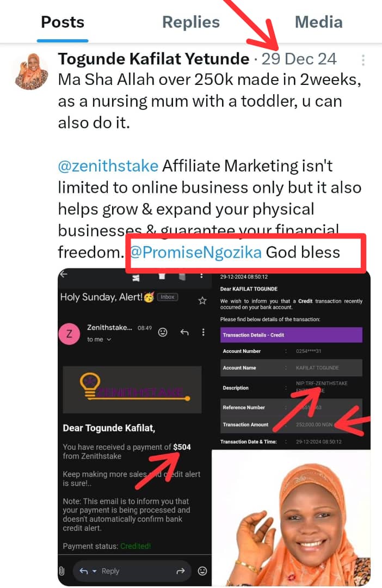Click the pink Z sender avatar
The width and height of the screenshot is (382, 588).
pyautogui.click(x=69, y=334)
